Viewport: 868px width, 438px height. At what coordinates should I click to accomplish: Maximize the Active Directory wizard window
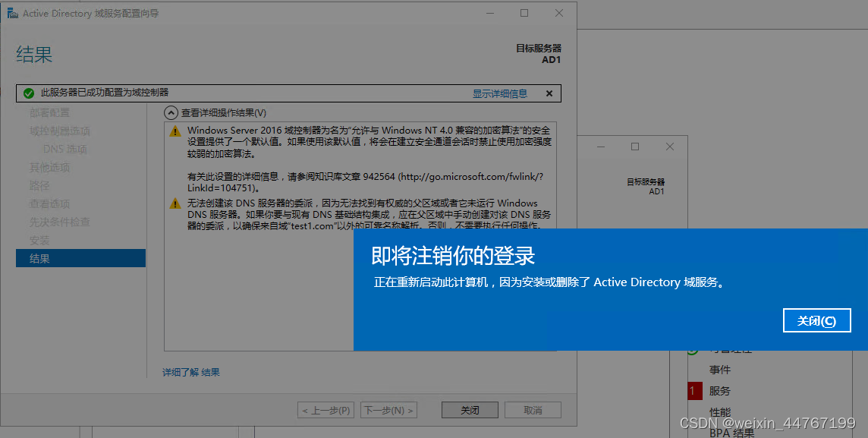(524, 13)
